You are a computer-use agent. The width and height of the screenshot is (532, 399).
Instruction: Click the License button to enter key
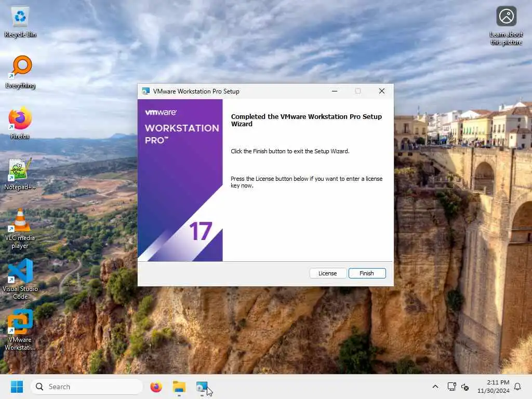(x=328, y=273)
